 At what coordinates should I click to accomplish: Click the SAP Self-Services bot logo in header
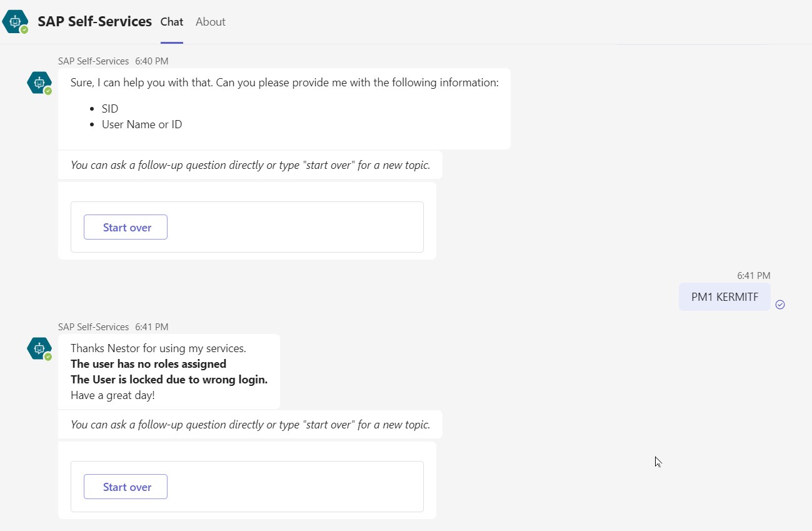(x=15, y=21)
